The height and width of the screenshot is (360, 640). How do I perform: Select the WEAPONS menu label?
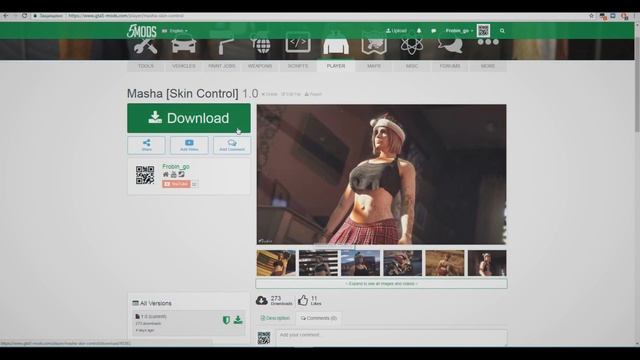click(260, 66)
